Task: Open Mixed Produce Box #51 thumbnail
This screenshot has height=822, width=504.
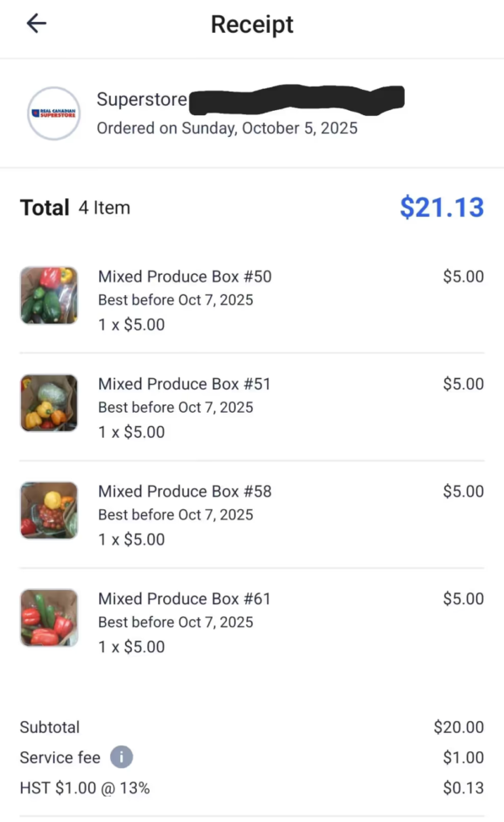Action: (x=49, y=403)
